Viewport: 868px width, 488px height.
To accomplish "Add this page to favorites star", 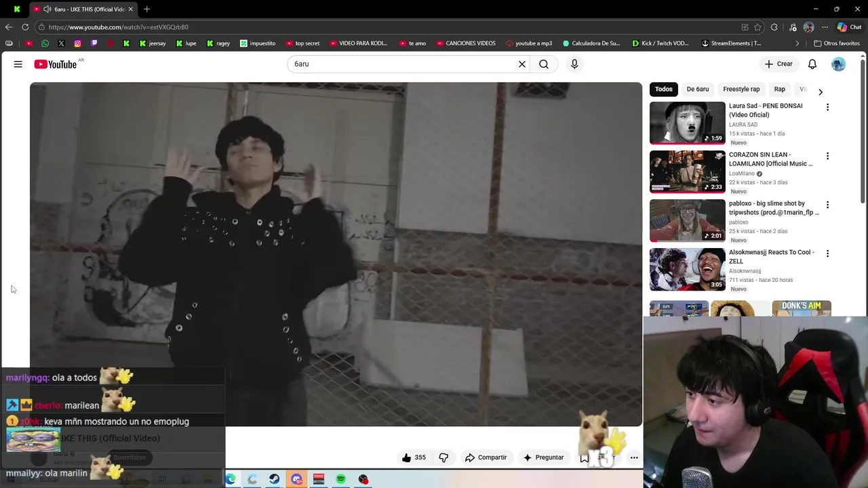I will 757,27.
